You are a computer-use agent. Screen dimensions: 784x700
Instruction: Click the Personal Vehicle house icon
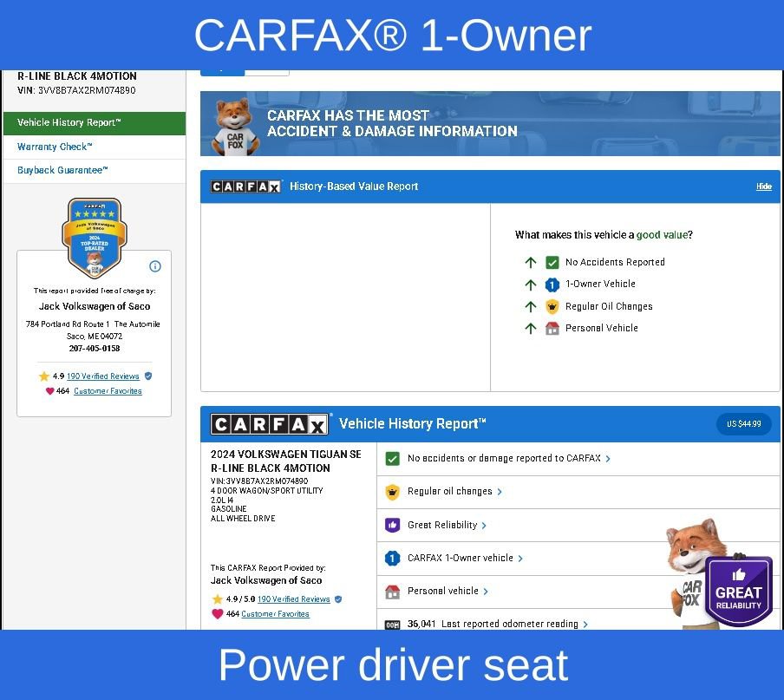click(552, 329)
